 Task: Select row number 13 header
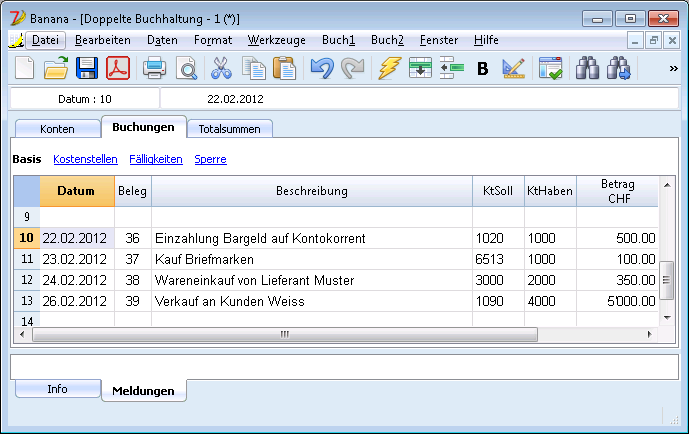pyautogui.click(x=27, y=301)
